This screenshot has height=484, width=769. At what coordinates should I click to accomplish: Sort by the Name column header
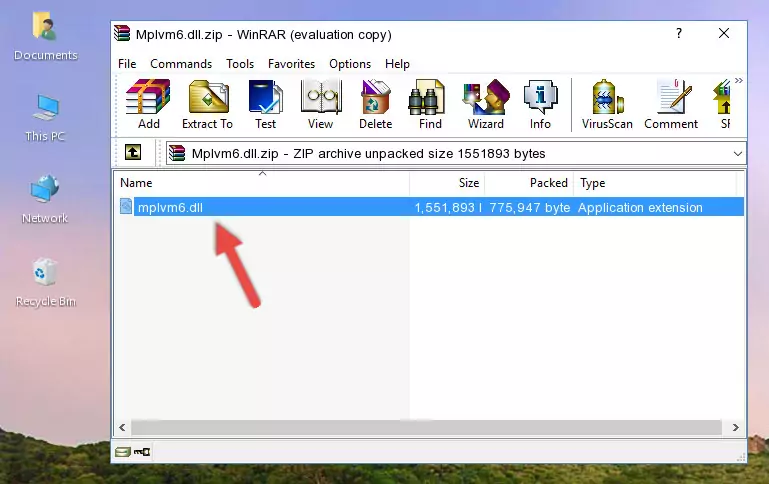262,183
